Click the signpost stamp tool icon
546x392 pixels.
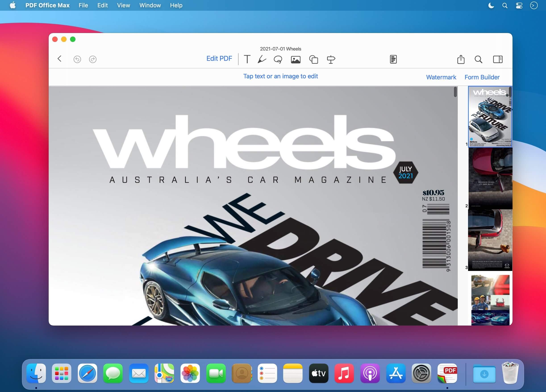click(x=331, y=59)
